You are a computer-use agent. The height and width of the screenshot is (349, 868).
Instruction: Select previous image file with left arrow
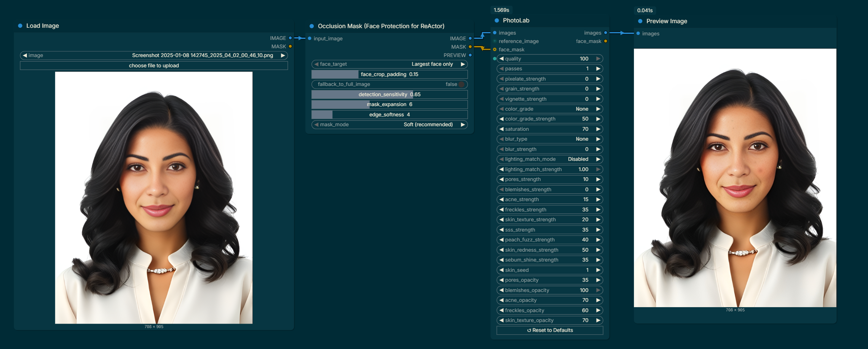(25, 56)
